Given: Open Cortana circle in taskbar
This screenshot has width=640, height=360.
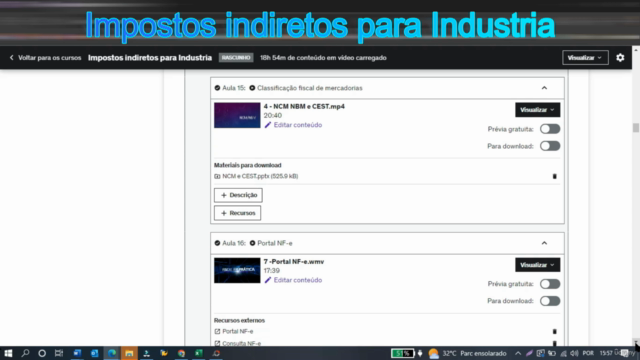Looking at the screenshot, I should (42, 353).
